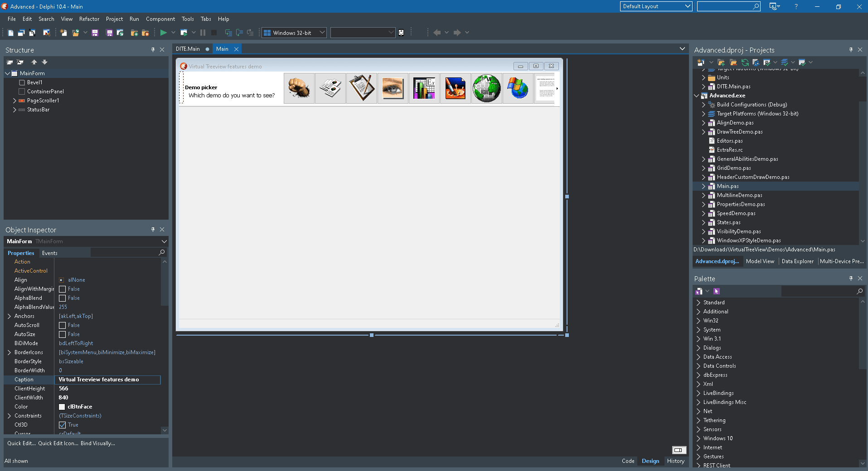Uncheck the Ctl3D True checkbox
This screenshot has height=471, width=868.
coord(63,425)
